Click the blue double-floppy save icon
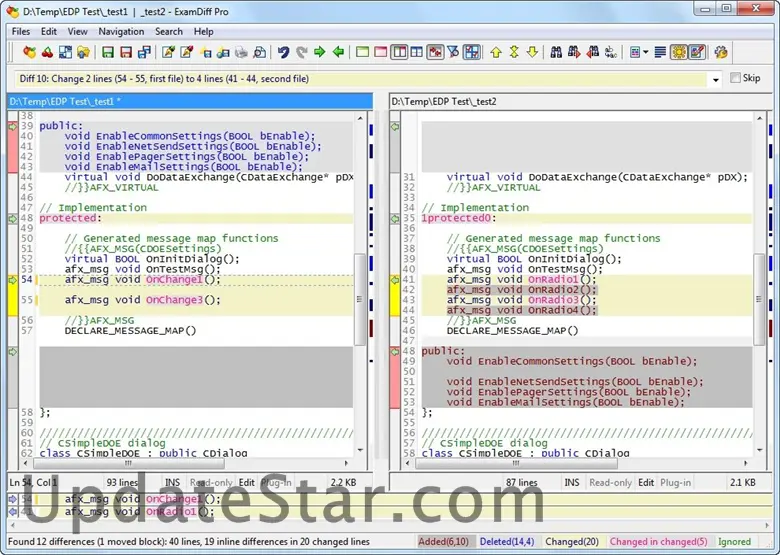780x555 pixels. tap(144, 52)
